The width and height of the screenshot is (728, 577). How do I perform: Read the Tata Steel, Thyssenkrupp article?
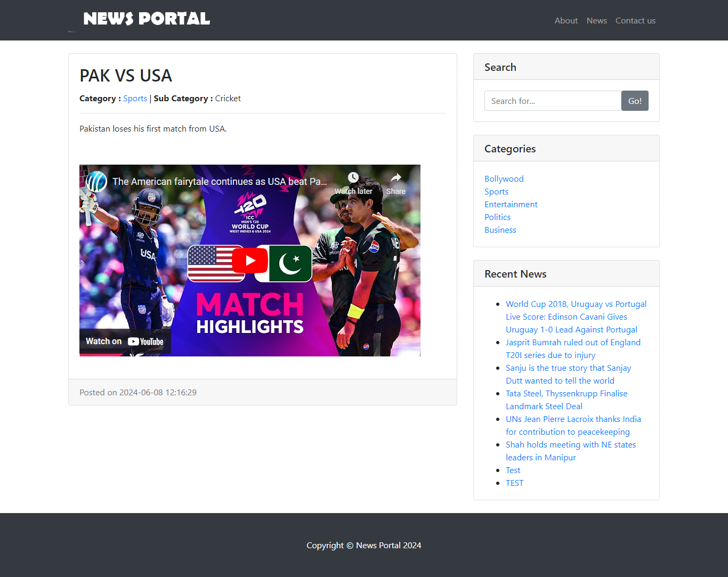[x=566, y=394]
